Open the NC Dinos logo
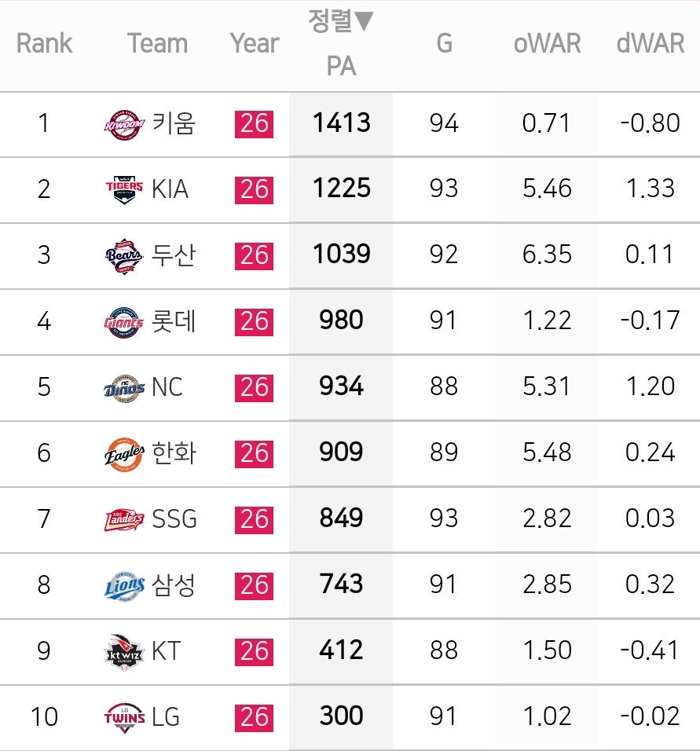Viewport: 700px width, 751px height. (124, 388)
